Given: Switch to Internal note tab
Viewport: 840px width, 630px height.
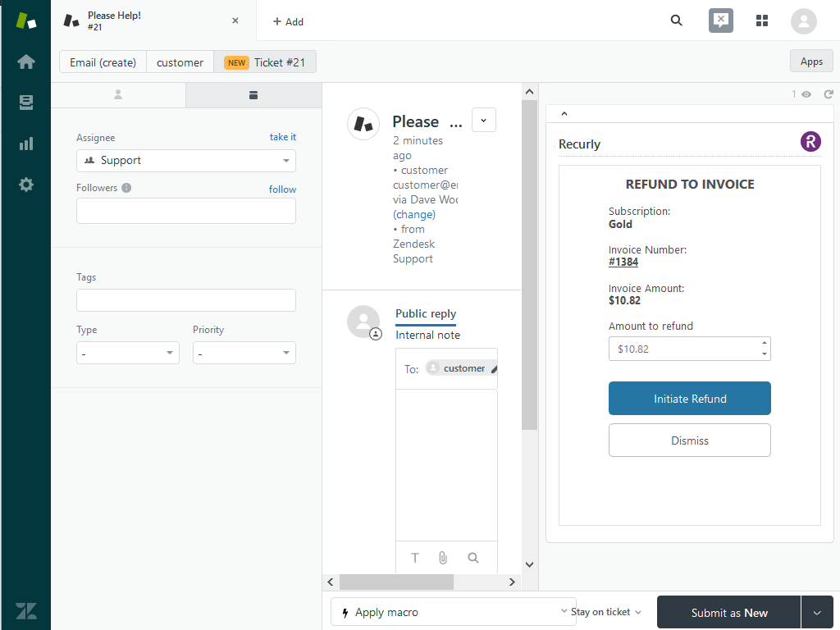Looking at the screenshot, I should (x=427, y=335).
